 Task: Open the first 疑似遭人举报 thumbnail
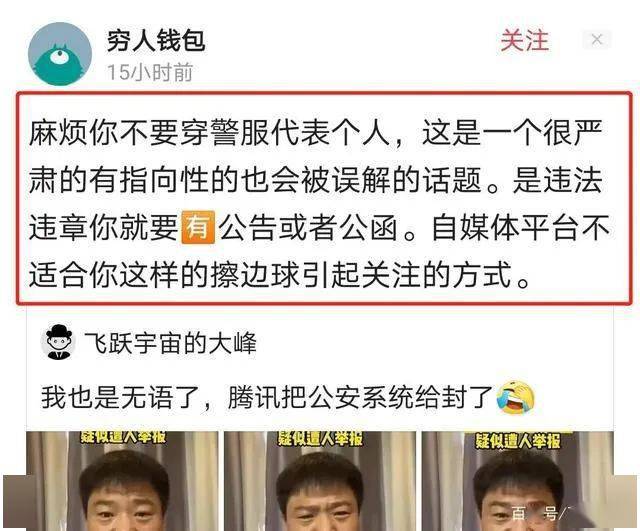point(122,481)
